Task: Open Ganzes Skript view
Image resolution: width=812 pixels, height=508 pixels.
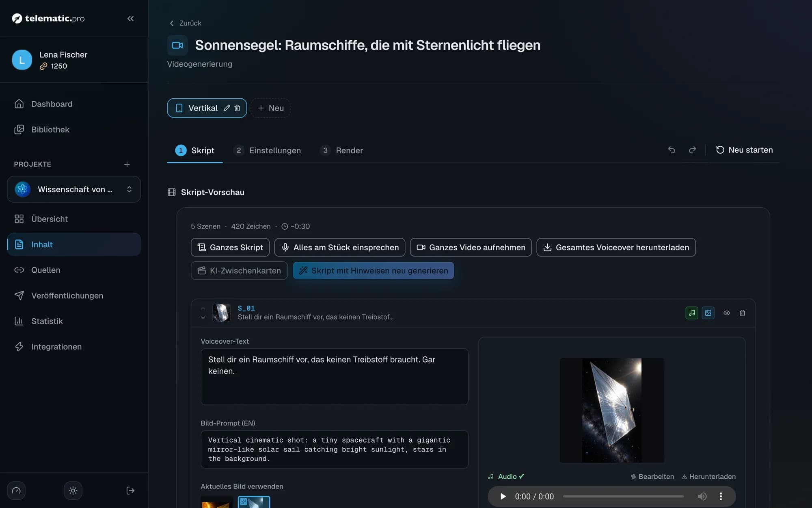Action: pyautogui.click(x=230, y=247)
